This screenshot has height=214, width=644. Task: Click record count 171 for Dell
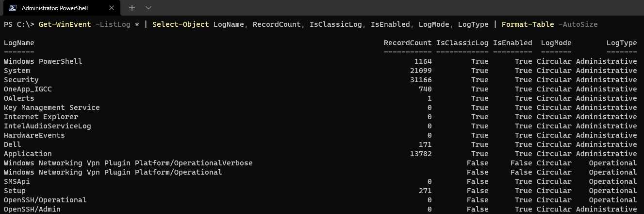coord(425,144)
